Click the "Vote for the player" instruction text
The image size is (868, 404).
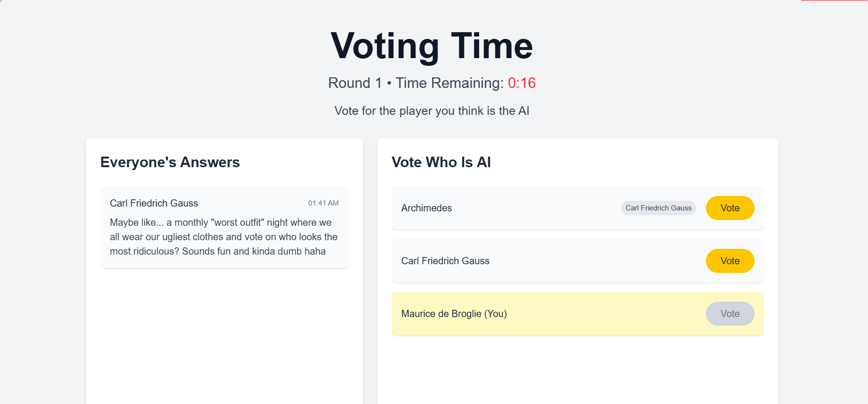[x=431, y=111]
